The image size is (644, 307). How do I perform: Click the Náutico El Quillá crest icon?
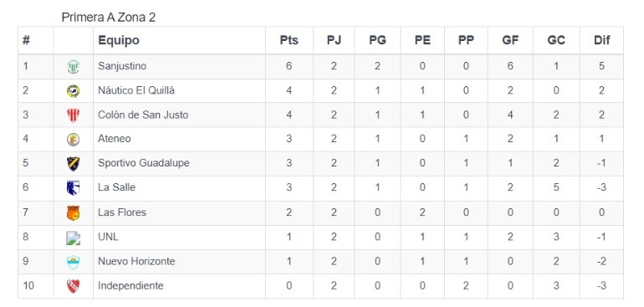pyautogui.click(x=73, y=91)
